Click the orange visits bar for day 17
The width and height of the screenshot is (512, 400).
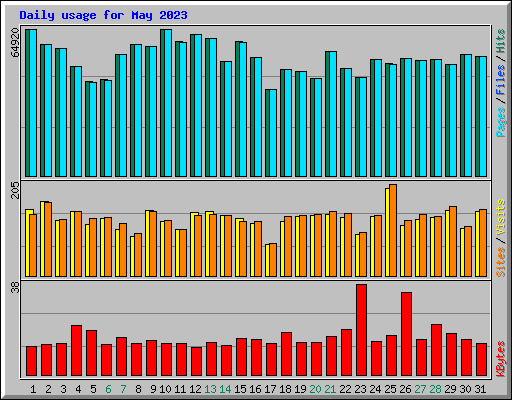[273, 260]
